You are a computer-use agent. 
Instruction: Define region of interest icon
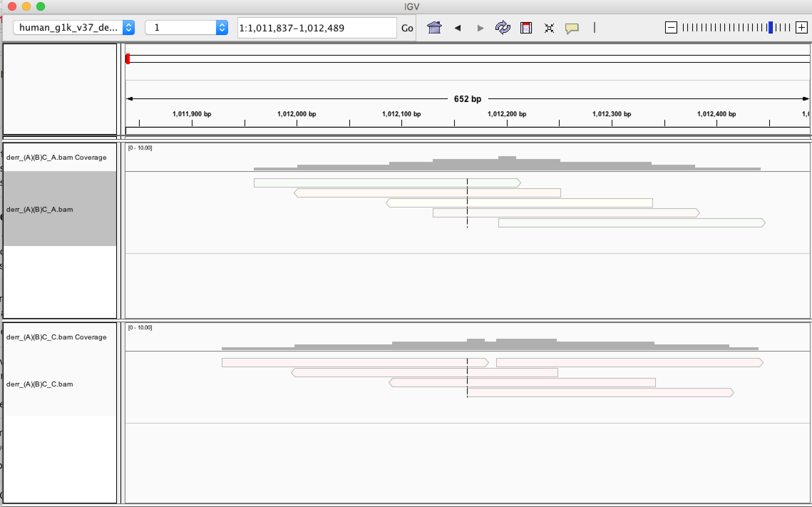pos(526,27)
